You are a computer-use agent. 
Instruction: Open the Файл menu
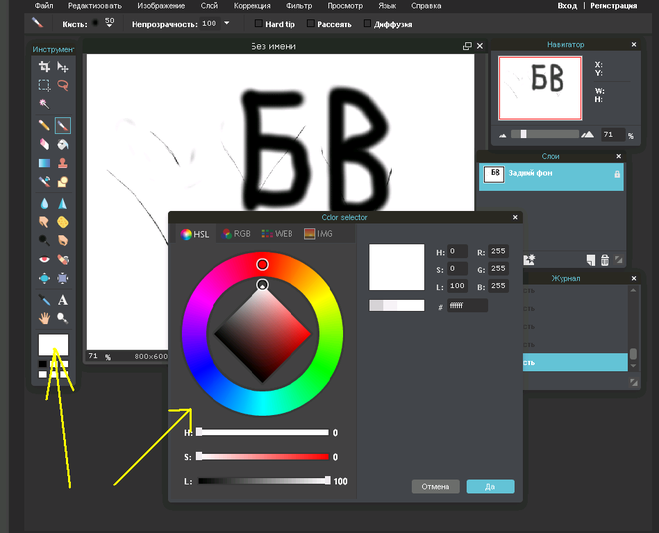(44, 6)
